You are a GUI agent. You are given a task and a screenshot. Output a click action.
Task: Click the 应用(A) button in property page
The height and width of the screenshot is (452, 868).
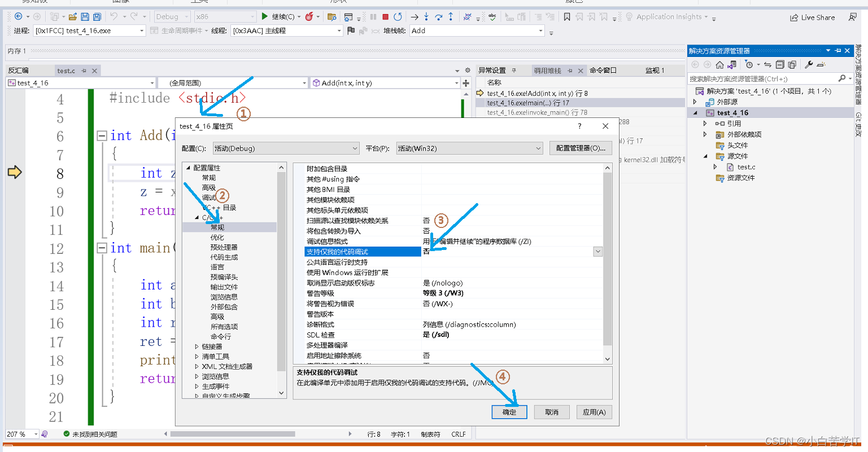(594, 412)
